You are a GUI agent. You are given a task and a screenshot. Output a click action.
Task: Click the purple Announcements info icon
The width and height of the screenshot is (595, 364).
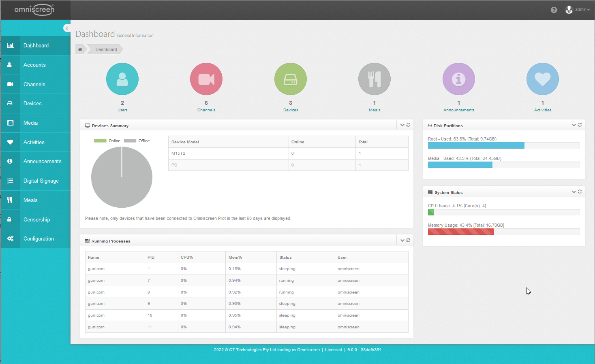click(458, 79)
